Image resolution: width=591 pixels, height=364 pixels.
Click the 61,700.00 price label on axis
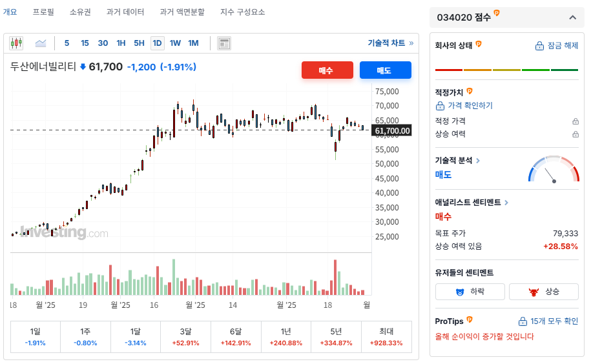pos(392,131)
